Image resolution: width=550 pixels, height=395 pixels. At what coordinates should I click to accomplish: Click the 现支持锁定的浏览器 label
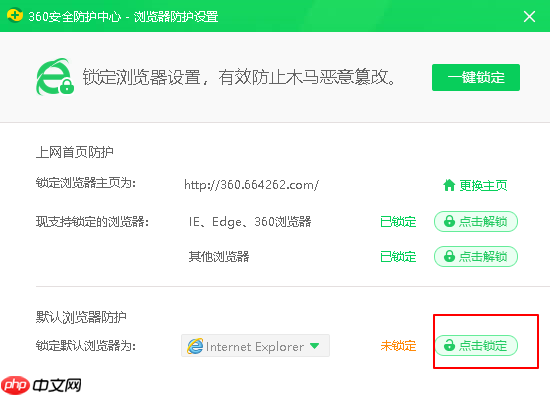tap(93, 222)
